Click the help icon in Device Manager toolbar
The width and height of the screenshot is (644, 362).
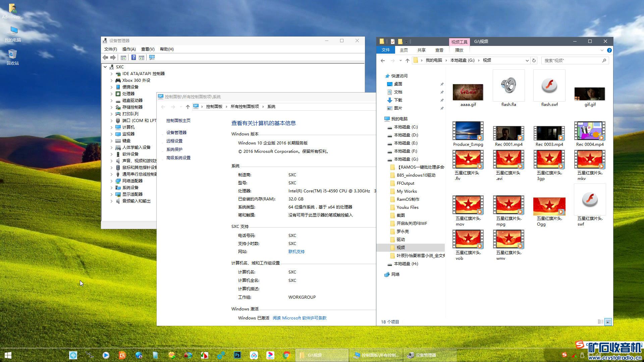pos(133,58)
